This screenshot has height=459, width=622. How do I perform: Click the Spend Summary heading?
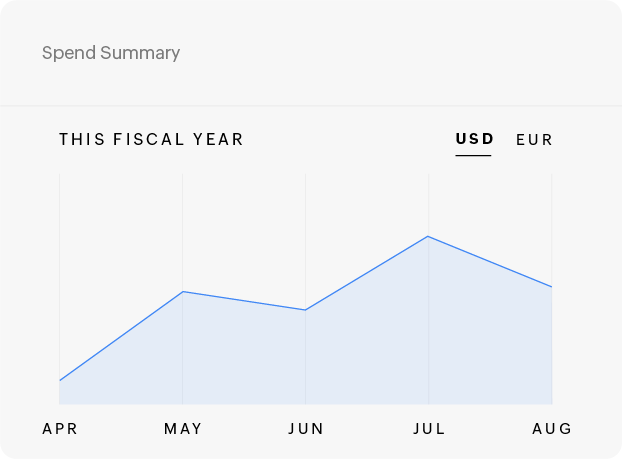tap(111, 53)
